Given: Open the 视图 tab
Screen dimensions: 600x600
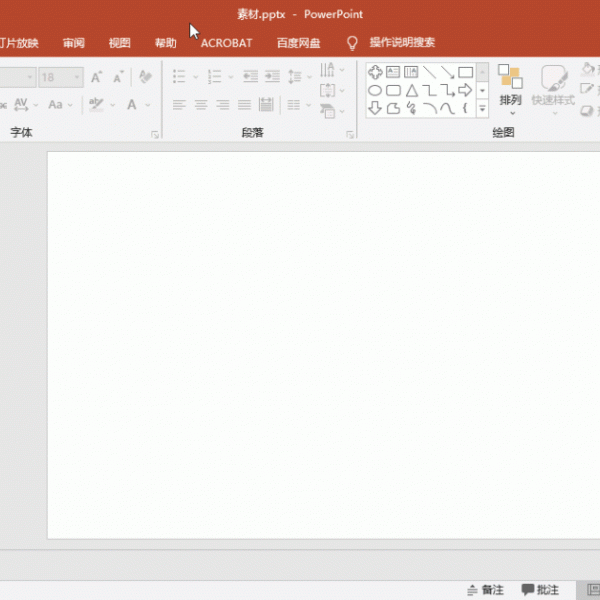Looking at the screenshot, I should [119, 43].
